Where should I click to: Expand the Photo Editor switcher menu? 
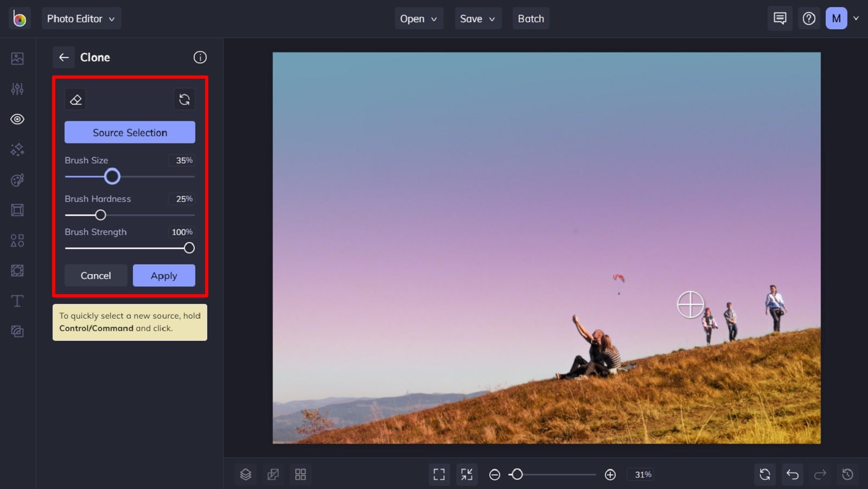(x=81, y=18)
